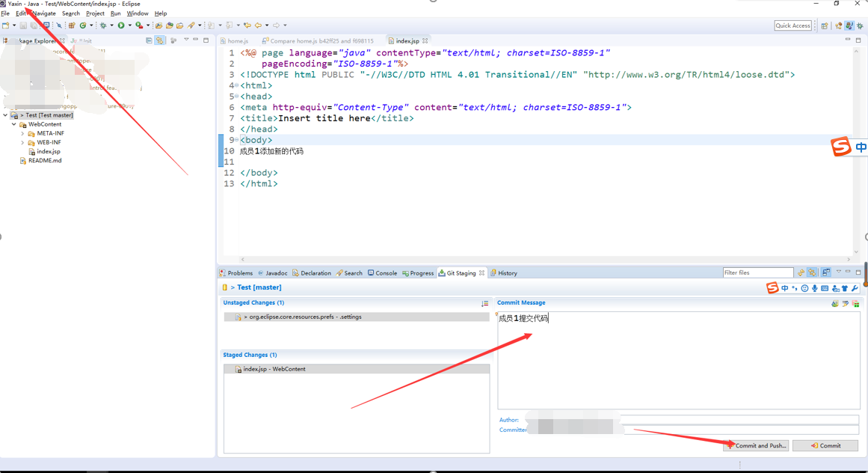Viewport: 868px width, 473px height.
Task: Click into the Commit Message text area
Action: (x=679, y=360)
